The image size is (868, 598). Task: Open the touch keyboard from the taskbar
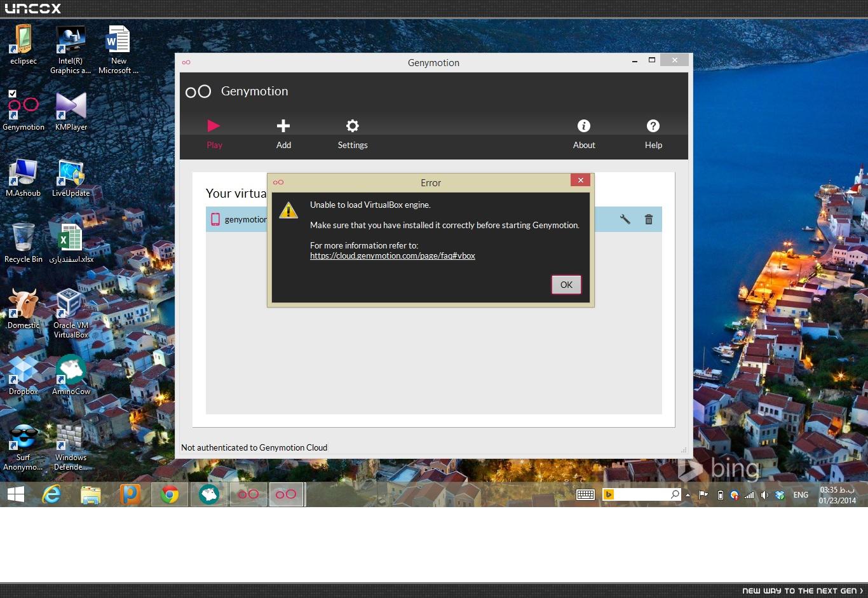coord(585,494)
